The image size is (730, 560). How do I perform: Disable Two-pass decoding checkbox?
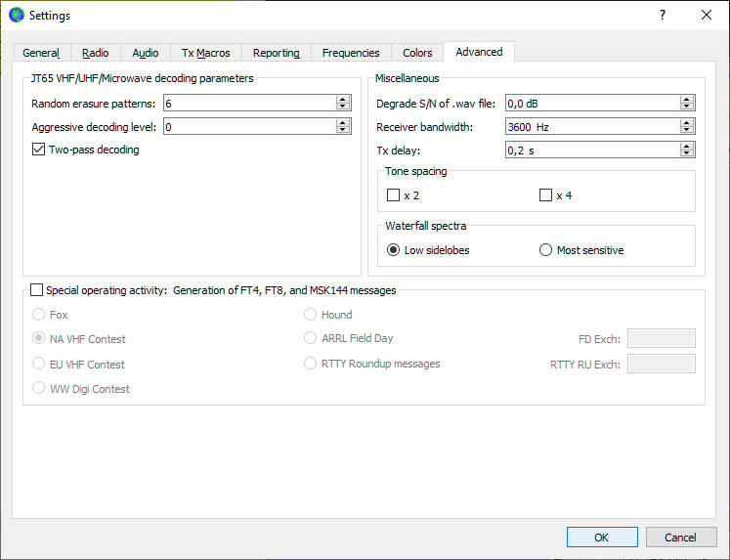[39, 150]
